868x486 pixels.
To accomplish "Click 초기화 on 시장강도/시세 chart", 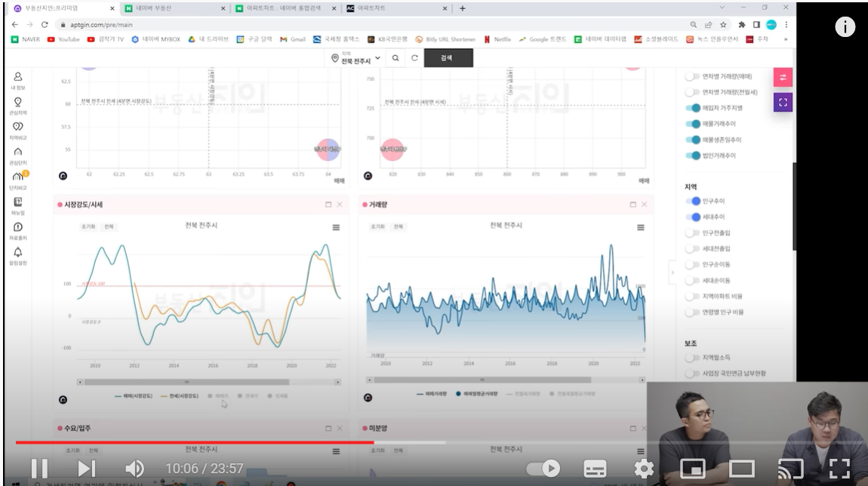I will [88, 226].
